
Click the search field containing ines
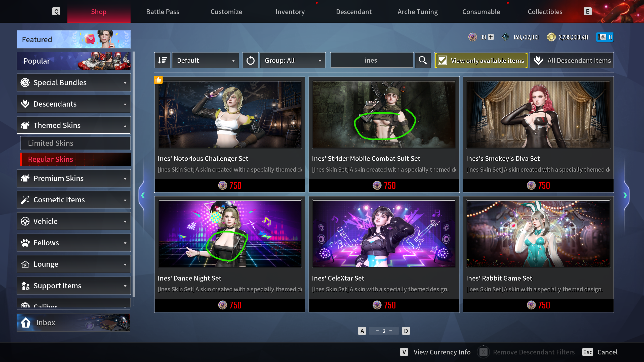tap(372, 60)
